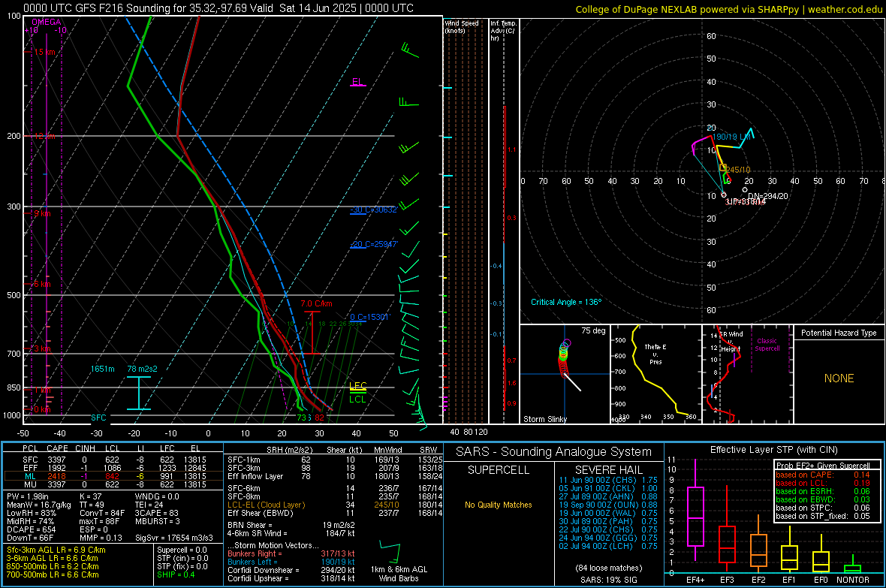886x588 pixels.
Task: Click the "Eff Shear (EBWD)" row
Action: (334, 513)
